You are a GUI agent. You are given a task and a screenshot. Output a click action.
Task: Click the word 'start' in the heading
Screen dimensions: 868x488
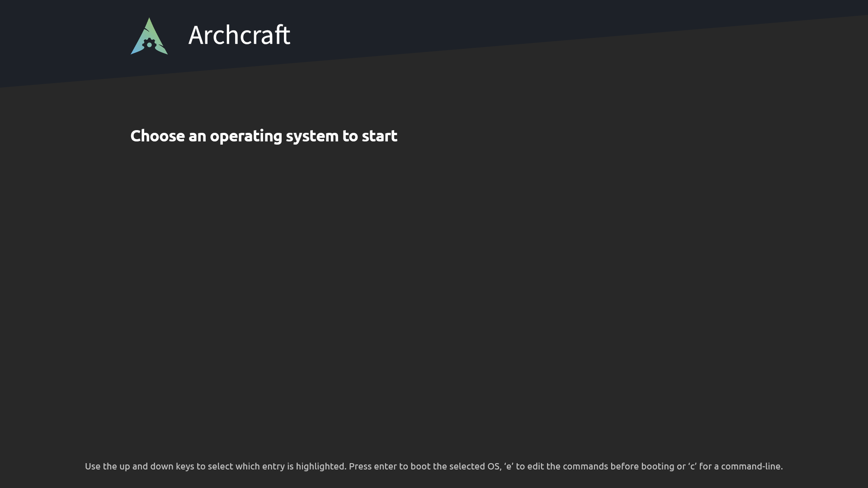[x=379, y=136]
